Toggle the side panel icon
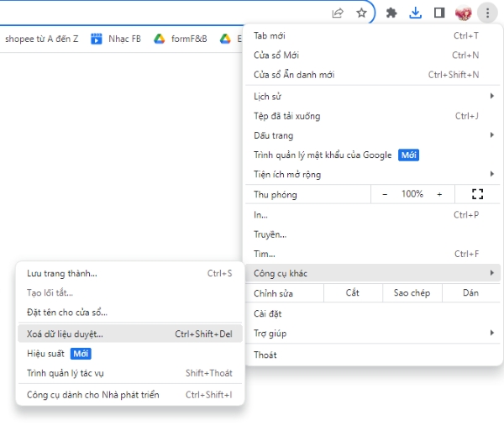 [438, 13]
